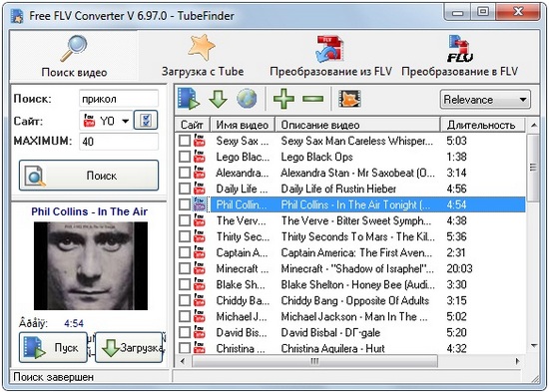Click YouTube icon in David Bisbal row
This screenshot has width=549, height=392.
200,332
